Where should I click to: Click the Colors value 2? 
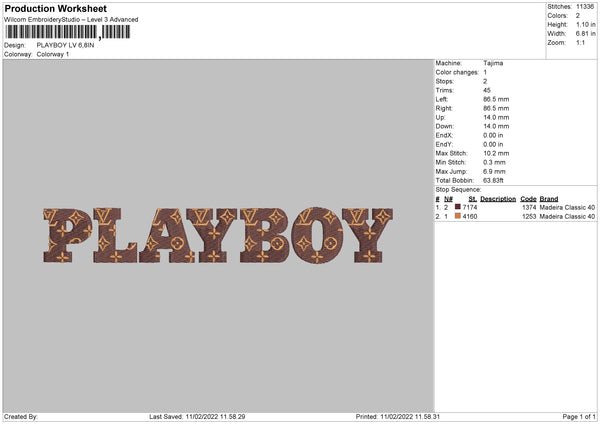tap(578, 16)
